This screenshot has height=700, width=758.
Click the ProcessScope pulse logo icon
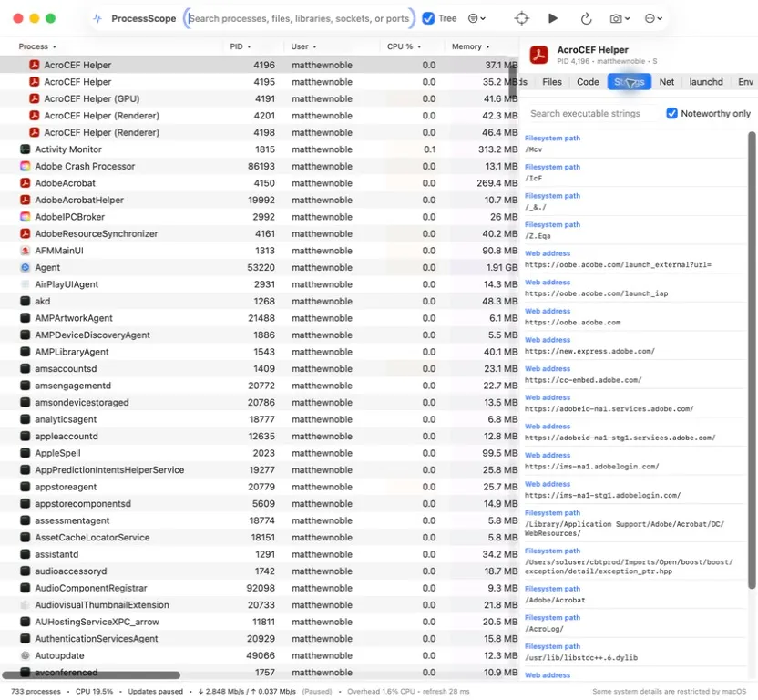pos(97,18)
